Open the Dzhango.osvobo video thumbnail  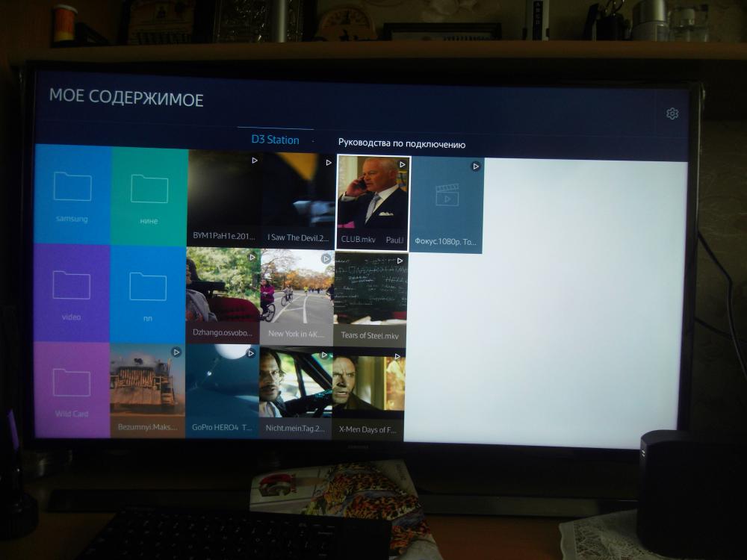[223, 295]
